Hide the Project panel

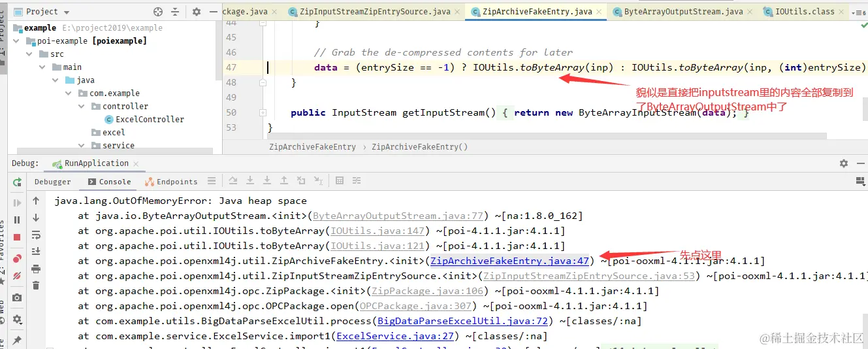click(x=214, y=12)
